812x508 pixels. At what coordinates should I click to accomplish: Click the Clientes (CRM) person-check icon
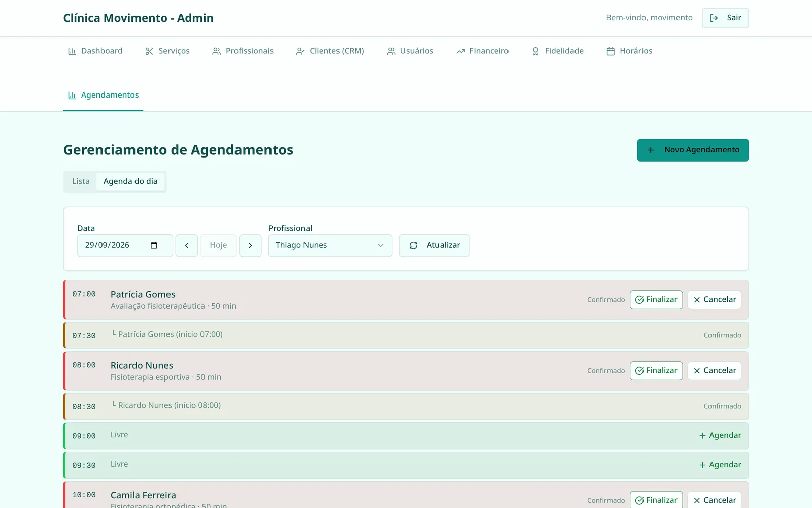(x=300, y=51)
